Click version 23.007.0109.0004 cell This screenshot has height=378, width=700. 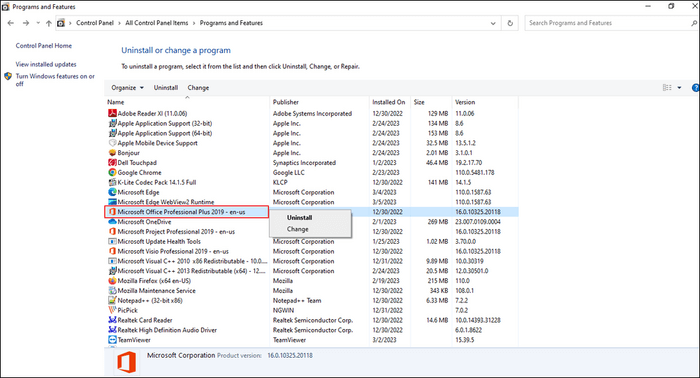tap(478, 222)
